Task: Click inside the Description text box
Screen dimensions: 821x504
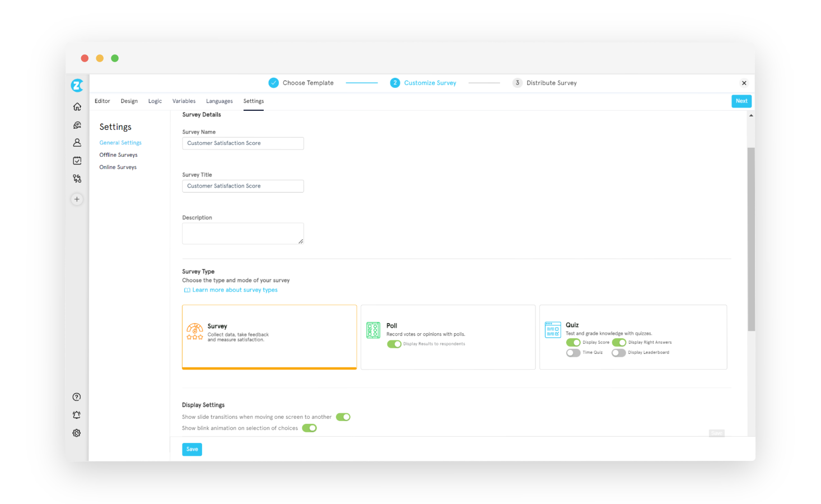Action: pyautogui.click(x=242, y=233)
